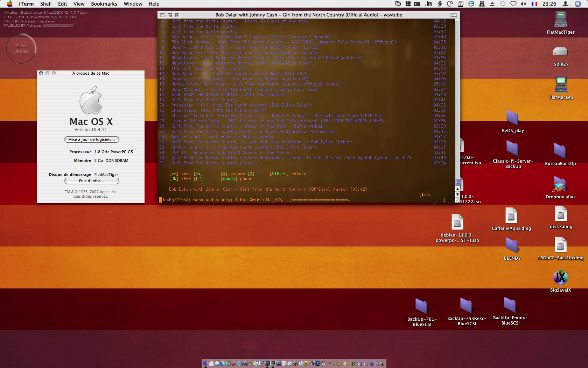
Task: Click the Finder icon in the Dock
Action: pos(206,363)
